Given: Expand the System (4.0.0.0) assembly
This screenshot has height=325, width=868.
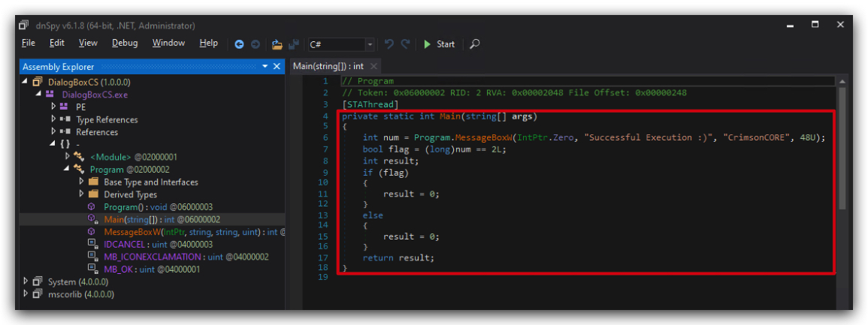Looking at the screenshot, I should click(25, 282).
